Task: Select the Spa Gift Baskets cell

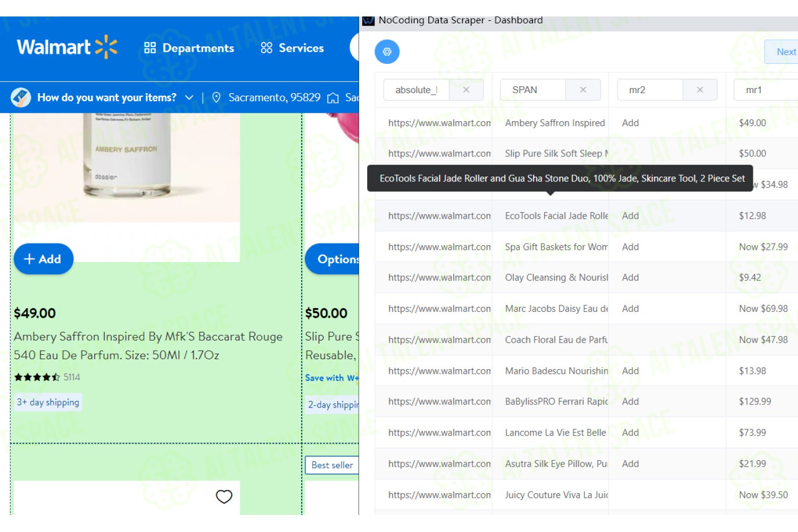Action: click(x=551, y=247)
